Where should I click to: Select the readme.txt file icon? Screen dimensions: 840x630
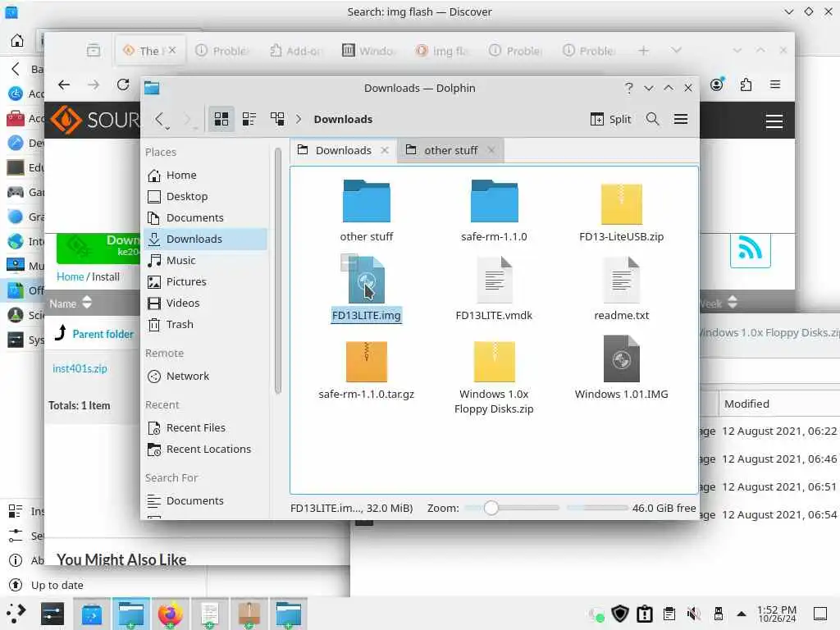coord(622,280)
